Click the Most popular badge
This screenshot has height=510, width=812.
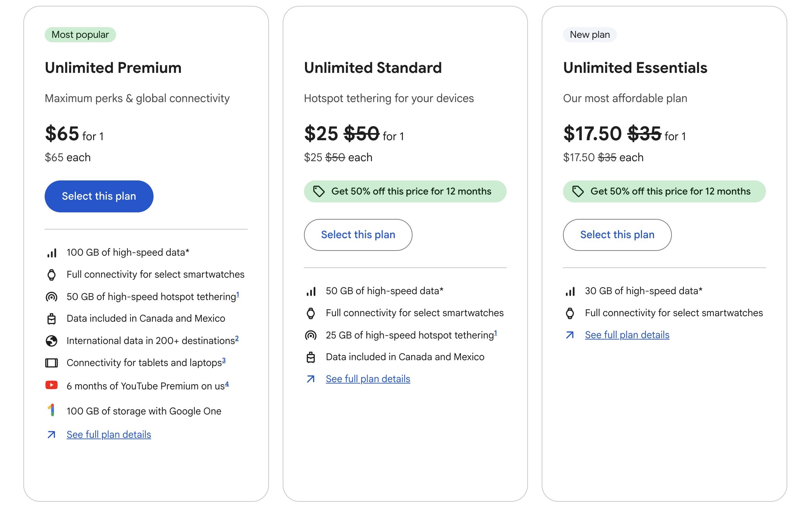pos(80,35)
